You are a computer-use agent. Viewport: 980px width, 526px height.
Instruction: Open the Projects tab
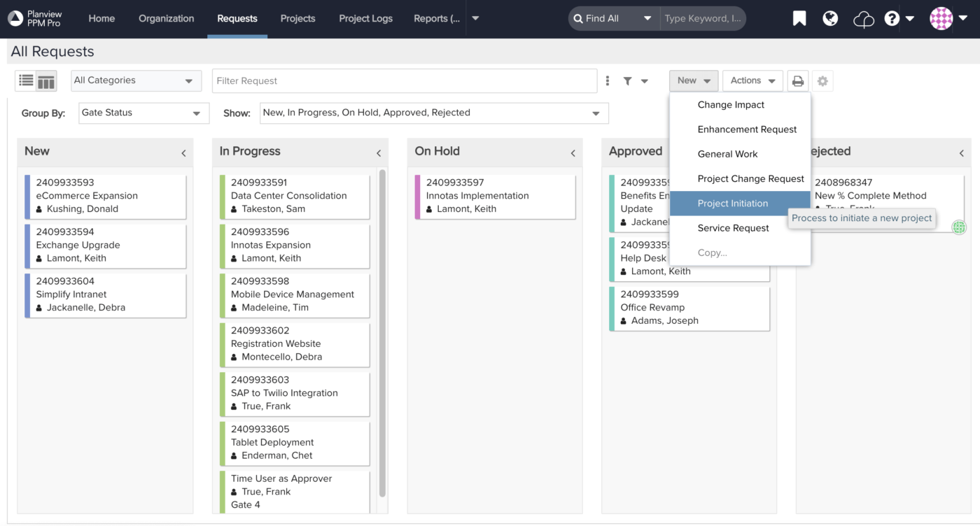(297, 19)
